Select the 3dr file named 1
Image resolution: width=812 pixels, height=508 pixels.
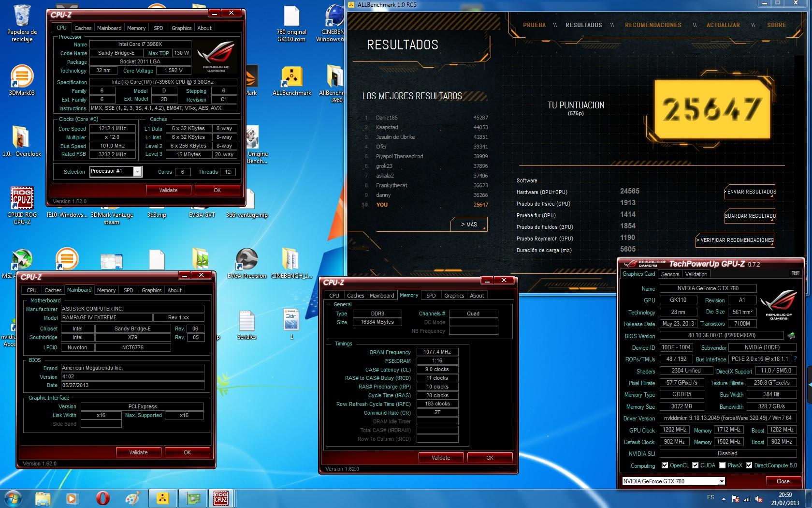pyautogui.click(x=291, y=323)
